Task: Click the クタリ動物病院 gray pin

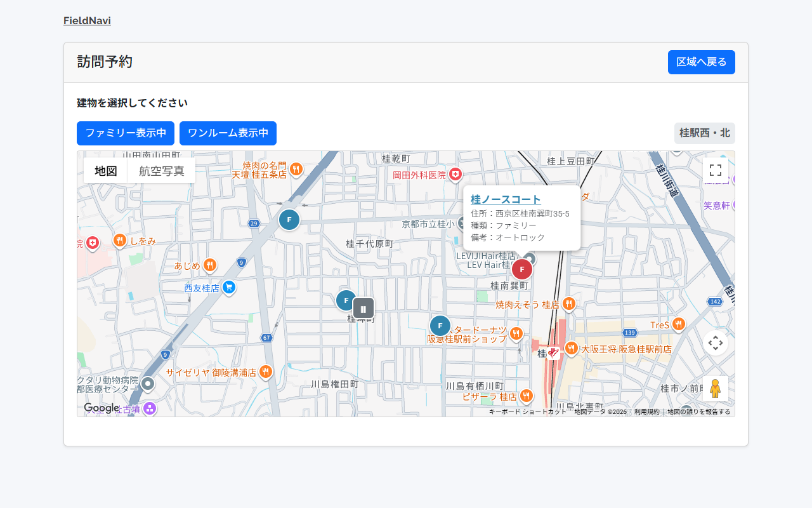Action: point(148,384)
